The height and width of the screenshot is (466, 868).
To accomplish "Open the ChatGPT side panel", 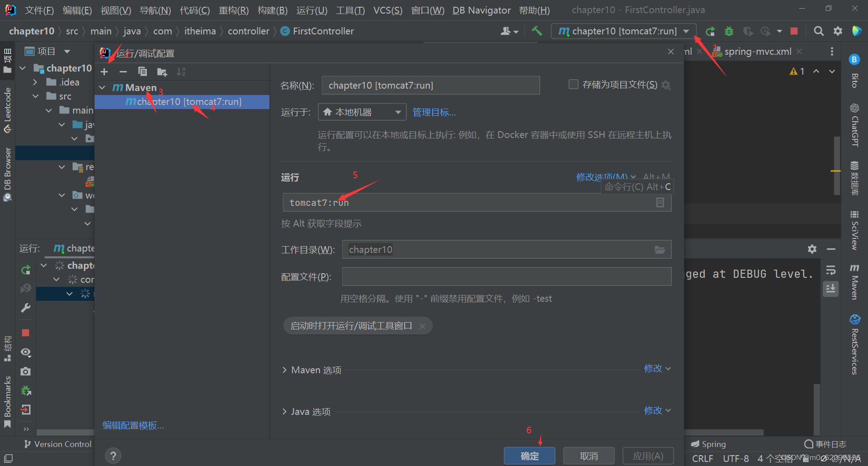I will [x=854, y=125].
